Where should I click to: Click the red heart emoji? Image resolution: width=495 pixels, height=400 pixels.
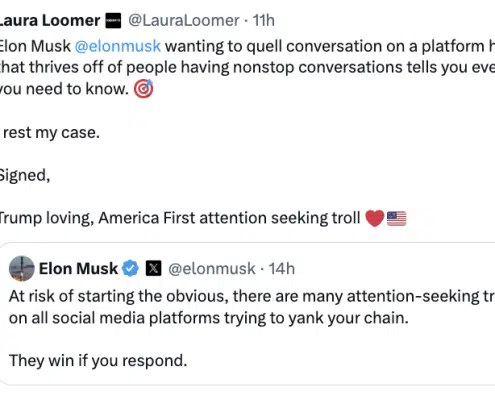[375, 218]
